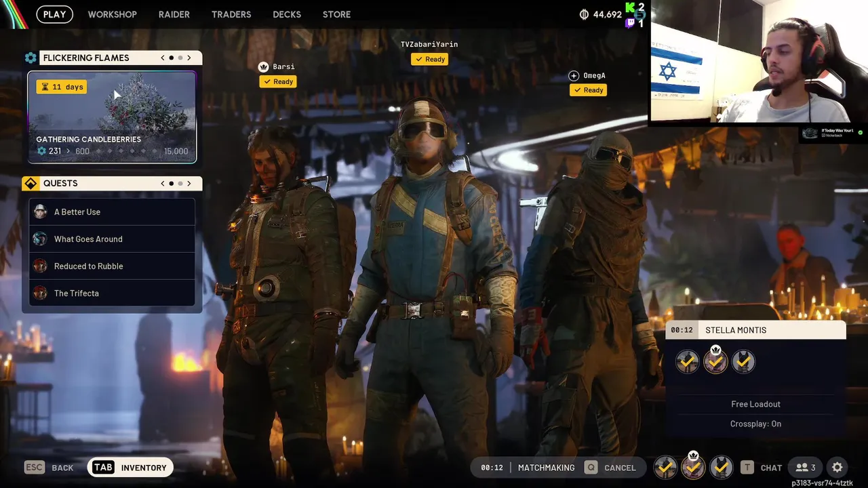Viewport: 868px width, 488px height.
Task: Click the merit gear icon beside 231
Action: point(41,151)
